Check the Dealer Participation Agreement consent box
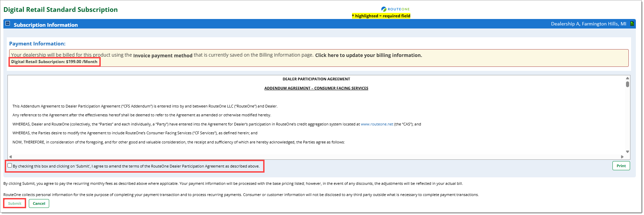 point(10,166)
